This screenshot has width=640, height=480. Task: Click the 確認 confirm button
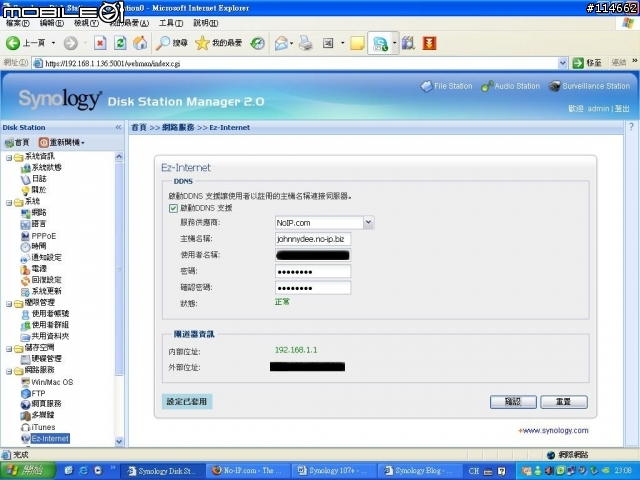tap(513, 402)
